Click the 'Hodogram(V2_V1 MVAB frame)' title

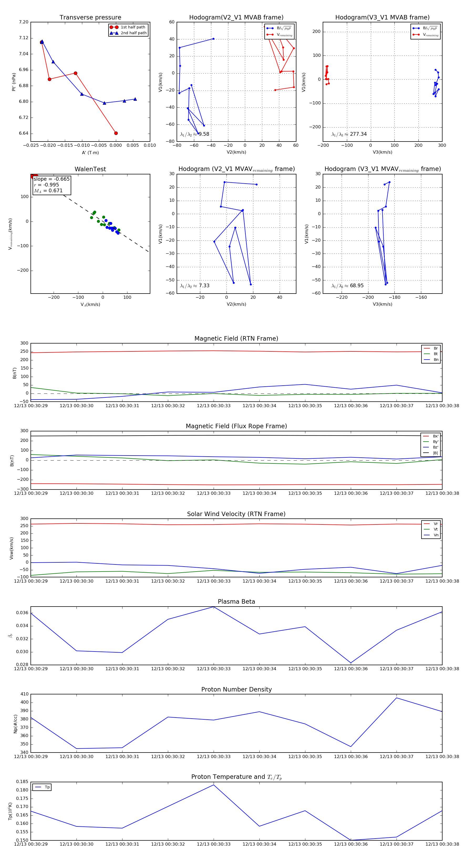click(x=236, y=18)
